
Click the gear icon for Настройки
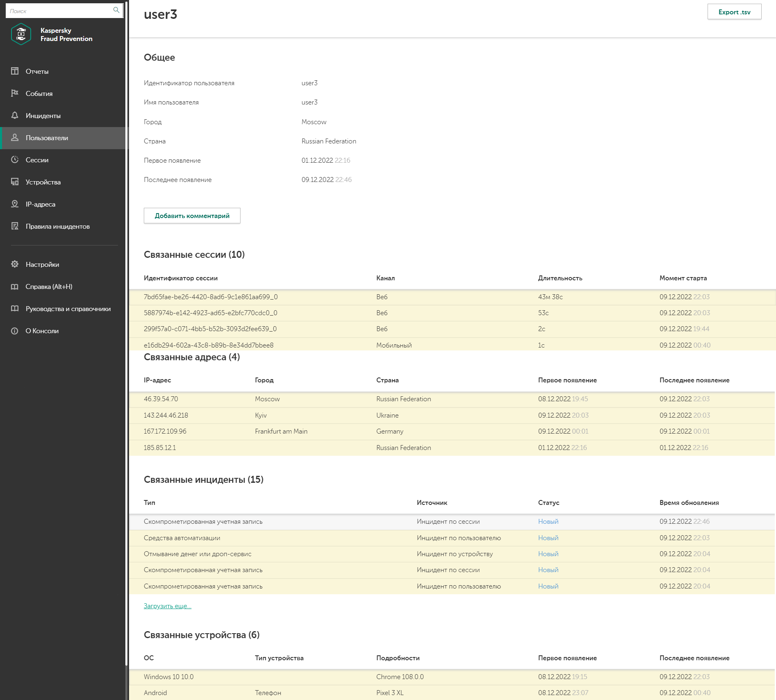coord(15,264)
